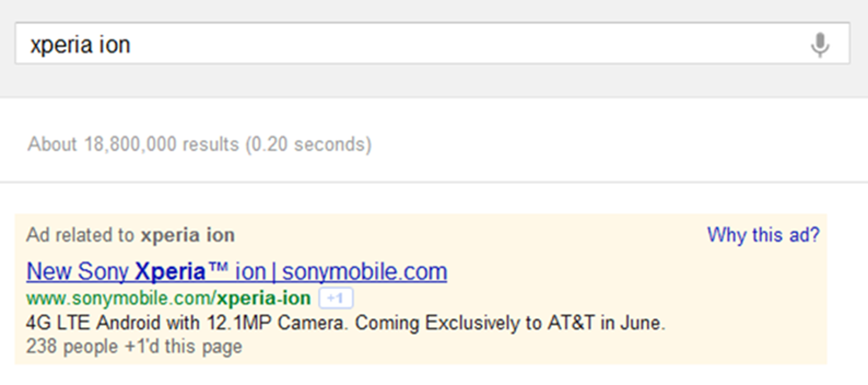Click bold "xperia-ion" in the green URL
The height and width of the screenshot is (385, 868).
click(x=264, y=299)
